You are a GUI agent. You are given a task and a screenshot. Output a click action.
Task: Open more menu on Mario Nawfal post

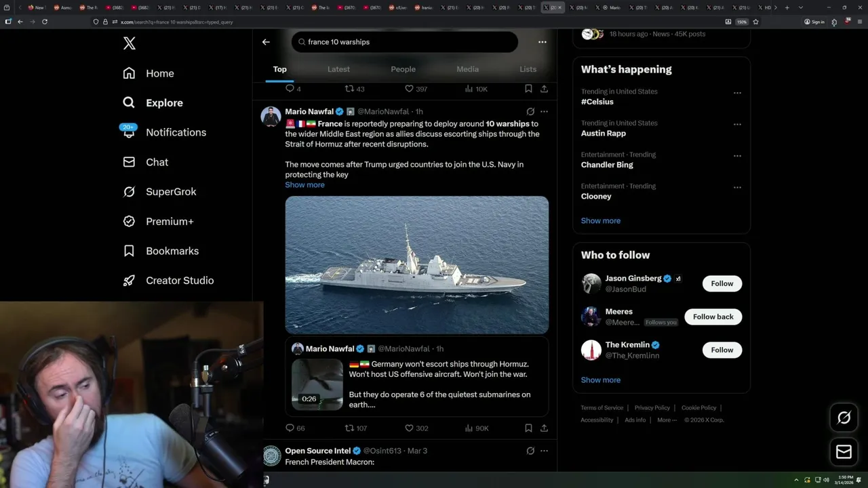pyautogui.click(x=544, y=112)
